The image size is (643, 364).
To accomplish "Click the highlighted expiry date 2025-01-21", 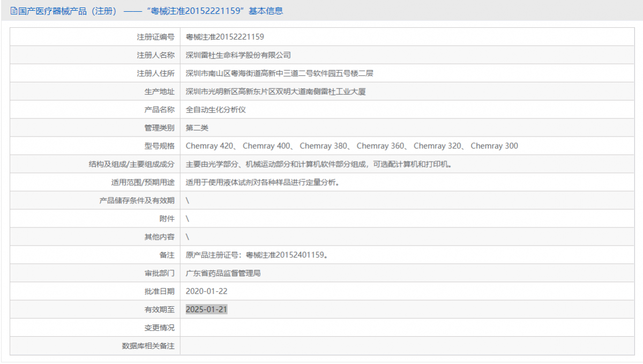I will [x=206, y=309].
